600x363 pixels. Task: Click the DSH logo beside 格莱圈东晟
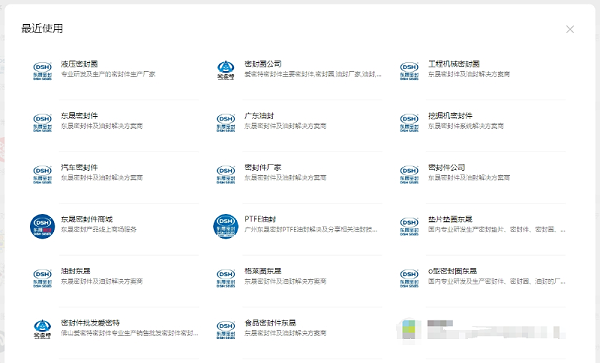[226, 278]
